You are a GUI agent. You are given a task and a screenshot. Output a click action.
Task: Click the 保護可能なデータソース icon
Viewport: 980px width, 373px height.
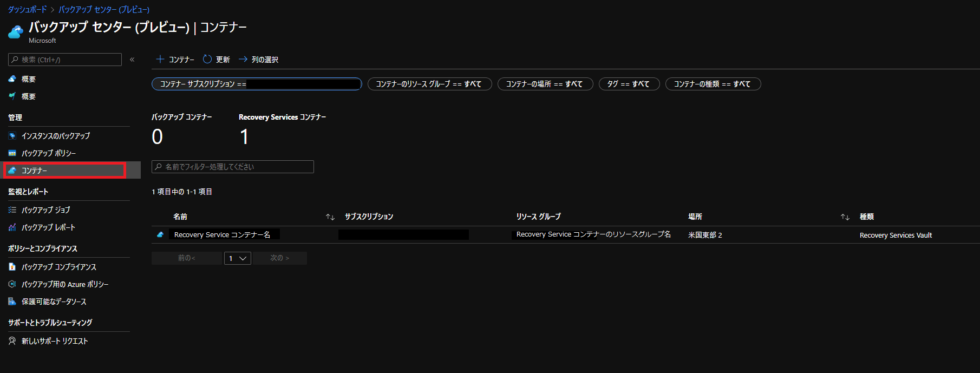pos(12,302)
